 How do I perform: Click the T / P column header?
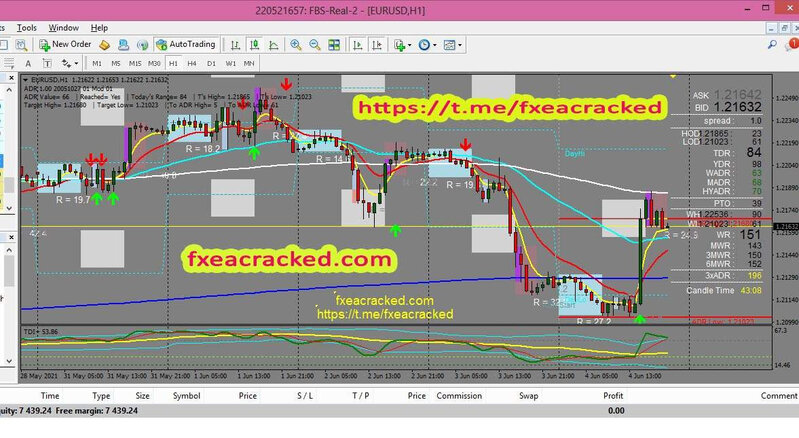[x=360, y=396]
